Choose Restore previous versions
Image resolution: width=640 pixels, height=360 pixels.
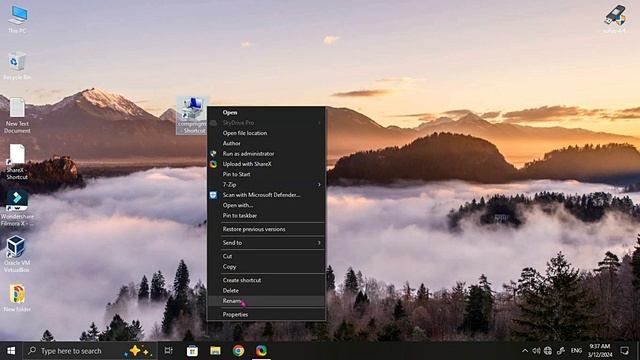(267, 229)
